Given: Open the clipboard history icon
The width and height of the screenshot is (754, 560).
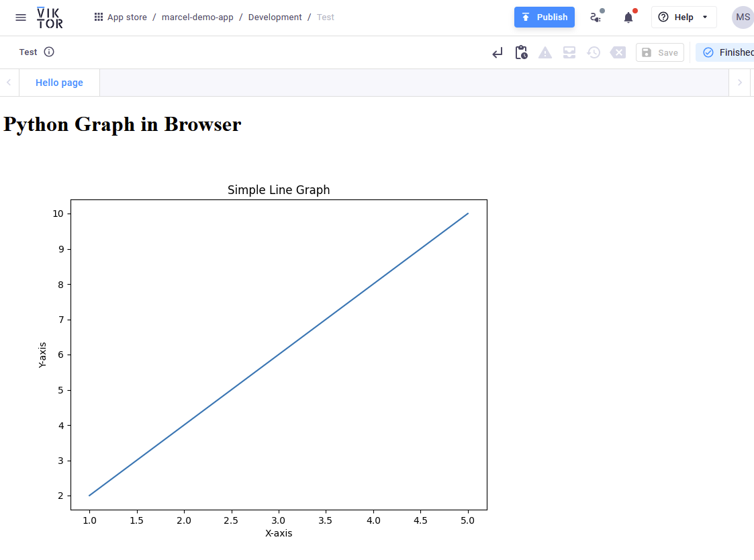Looking at the screenshot, I should tap(521, 52).
